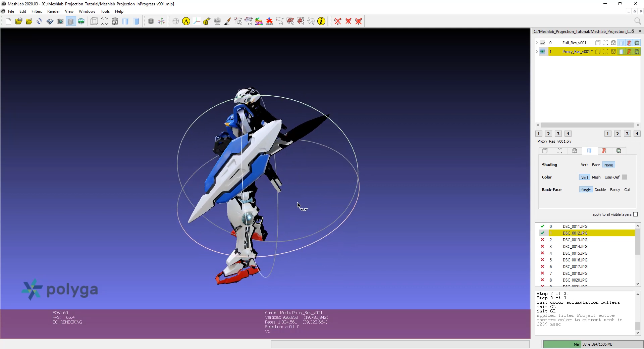Image resolution: width=644 pixels, height=349 pixels.
Task: Set Back-Face to Cull
Action: point(627,190)
